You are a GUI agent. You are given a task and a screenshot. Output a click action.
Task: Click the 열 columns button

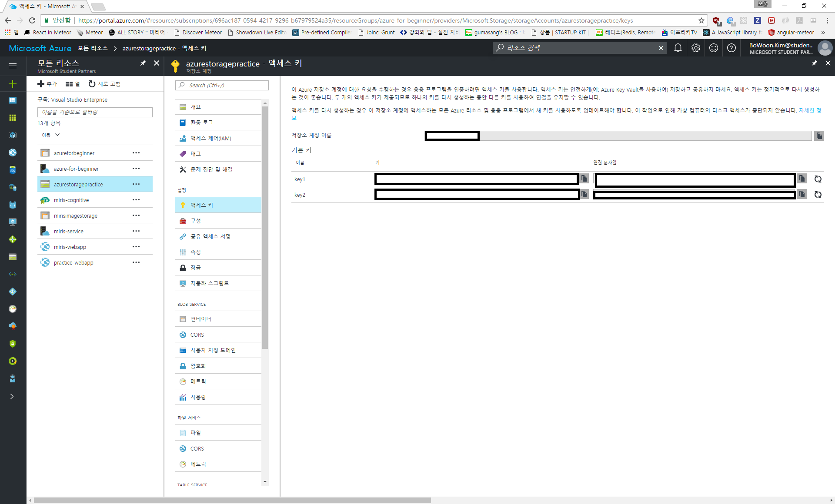click(x=73, y=84)
